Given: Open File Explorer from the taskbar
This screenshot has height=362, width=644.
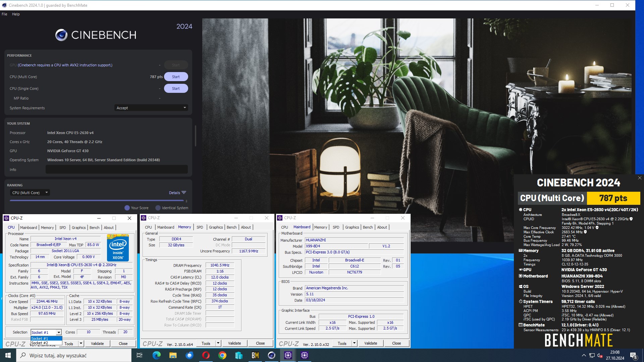Looking at the screenshot, I should coord(173,355).
